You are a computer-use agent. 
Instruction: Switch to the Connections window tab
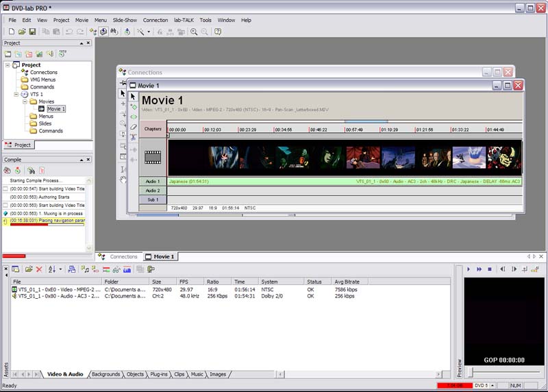[118, 257]
